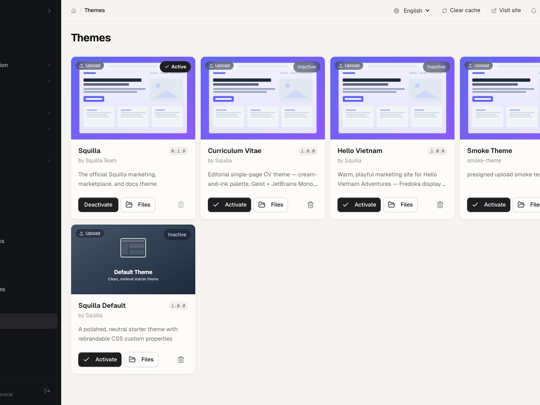
Task: Click the 0.1.0 version badge
Action: (x=178, y=151)
